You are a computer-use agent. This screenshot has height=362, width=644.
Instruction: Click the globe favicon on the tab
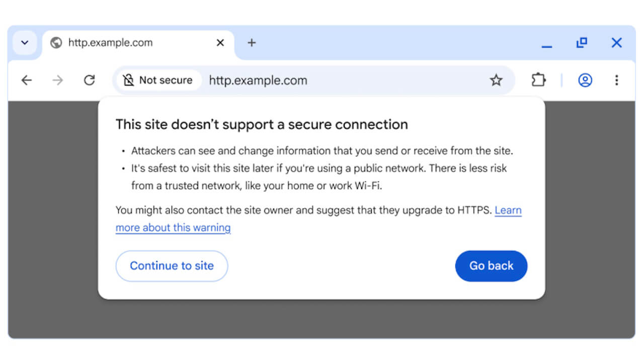click(56, 43)
